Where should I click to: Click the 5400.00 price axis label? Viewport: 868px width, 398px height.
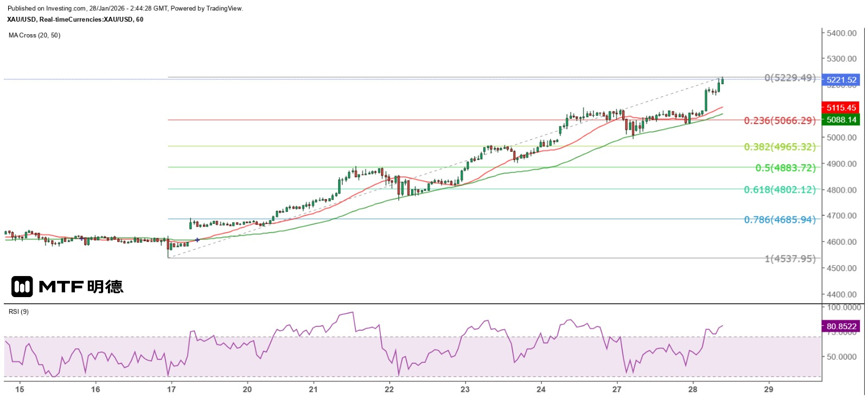[841, 33]
